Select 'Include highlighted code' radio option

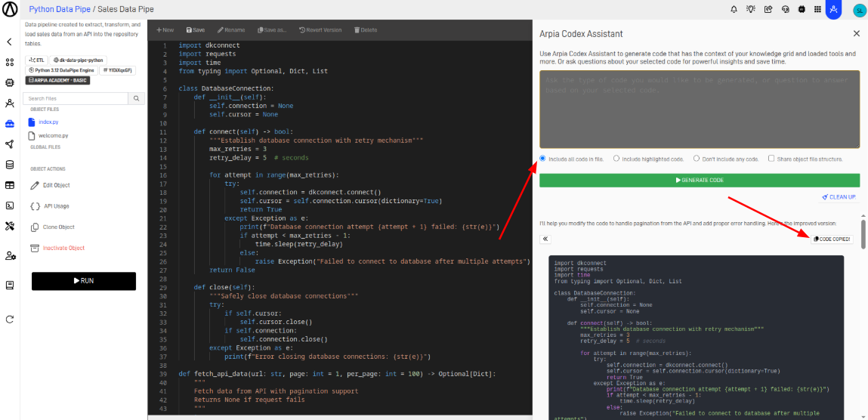pyautogui.click(x=616, y=159)
